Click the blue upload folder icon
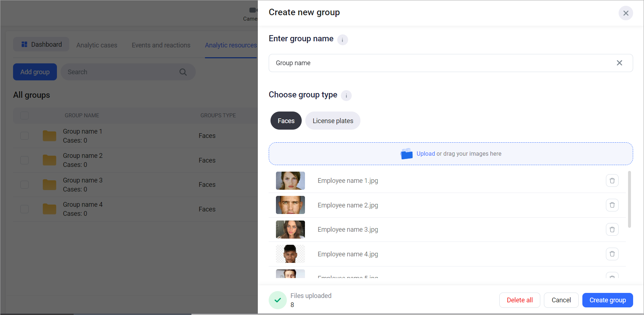Viewport: 644px width, 315px height. tap(406, 154)
